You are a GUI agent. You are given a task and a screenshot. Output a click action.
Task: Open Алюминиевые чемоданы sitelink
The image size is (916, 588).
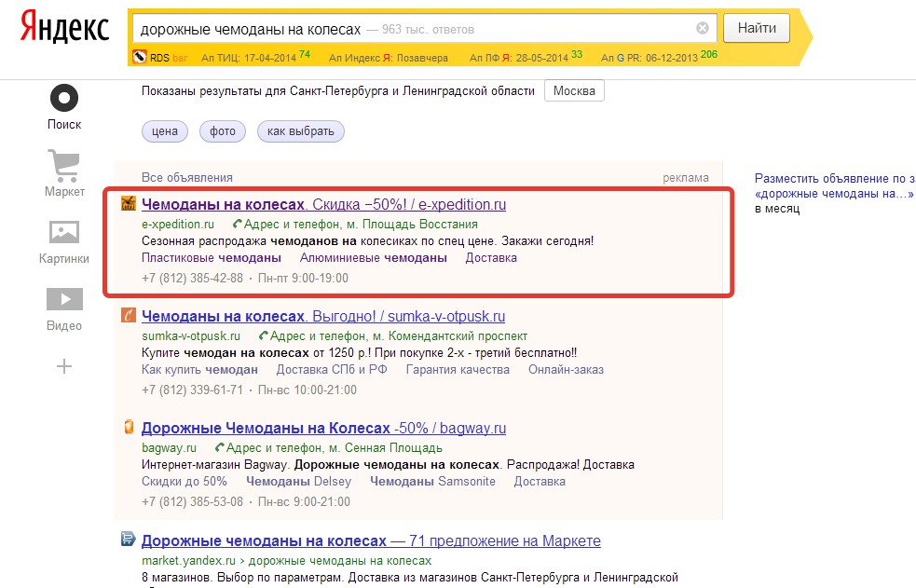(x=374, y=257)
